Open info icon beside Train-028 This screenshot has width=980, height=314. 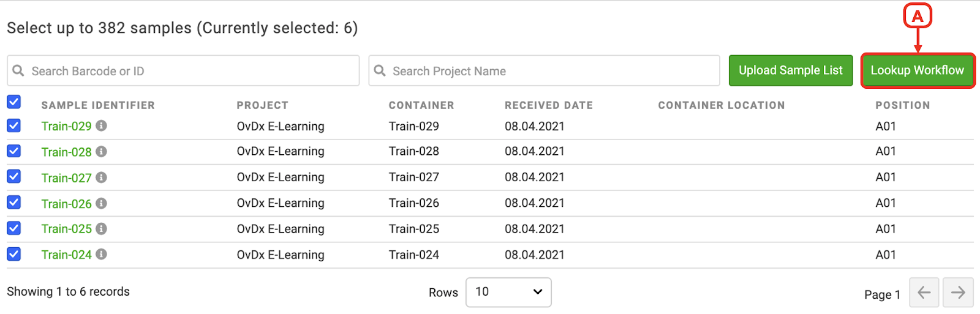(102, 151)
